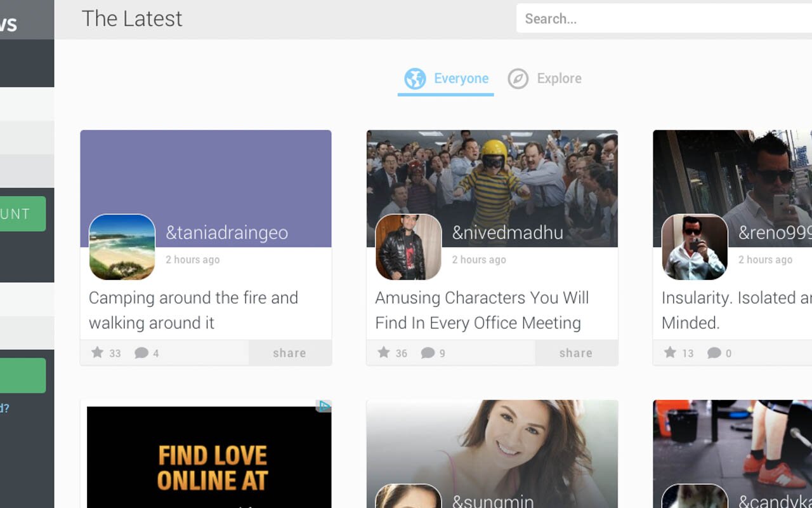Click the star on the office meeting post

[383, 352]
